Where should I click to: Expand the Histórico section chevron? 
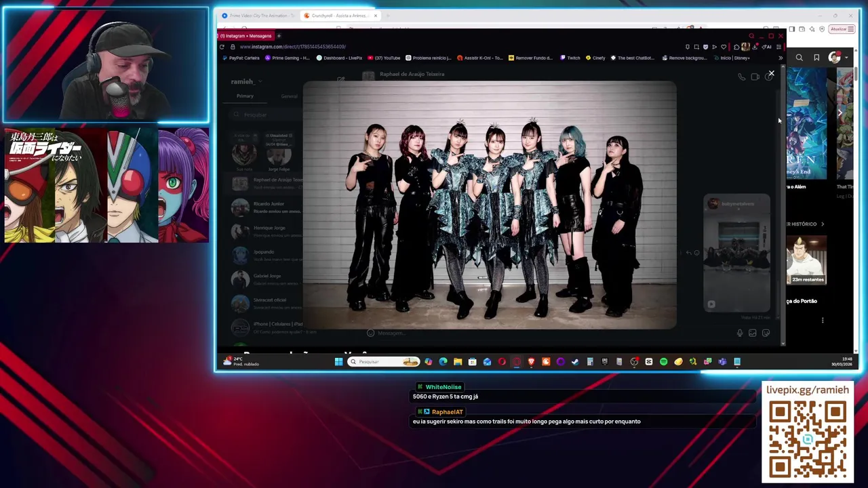(823, 224)
